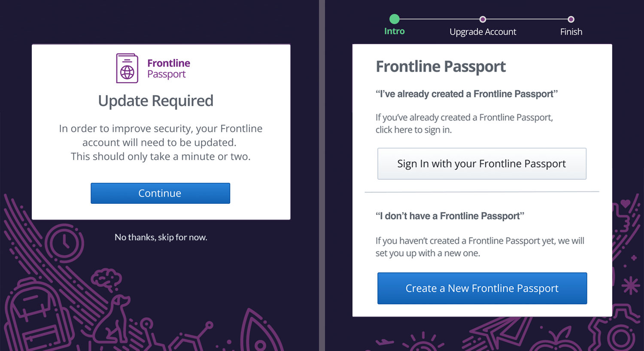
Task: Go to the Finish step label
Action: tap(571, 32)
